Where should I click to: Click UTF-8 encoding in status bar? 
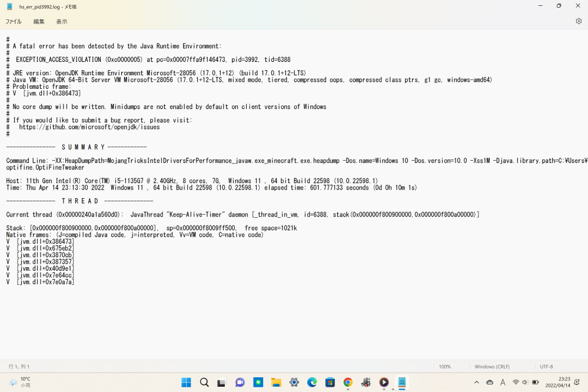pyautogui.click(x=546, y=367)
